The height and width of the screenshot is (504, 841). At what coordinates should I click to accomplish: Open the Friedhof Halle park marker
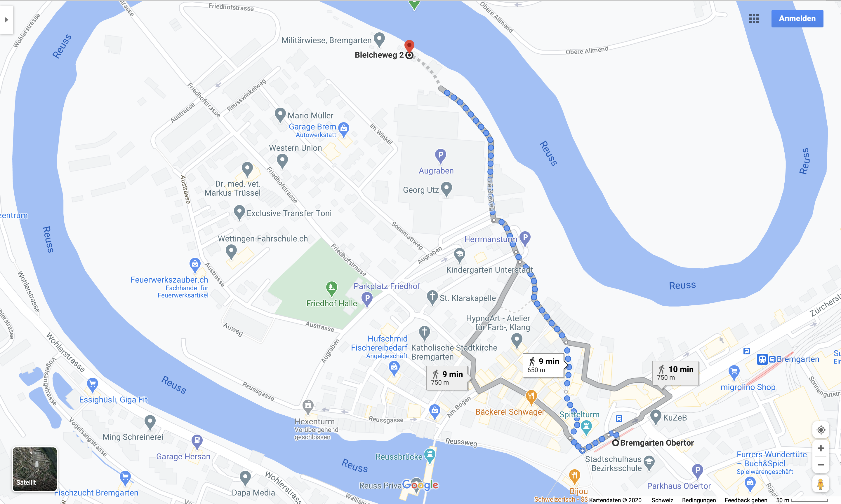331,289
